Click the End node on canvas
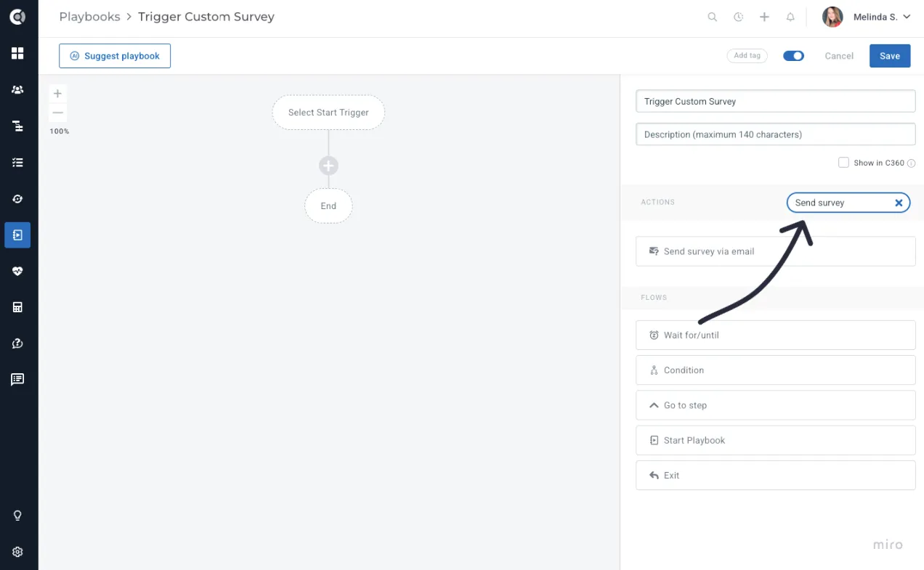 point(328,206)
